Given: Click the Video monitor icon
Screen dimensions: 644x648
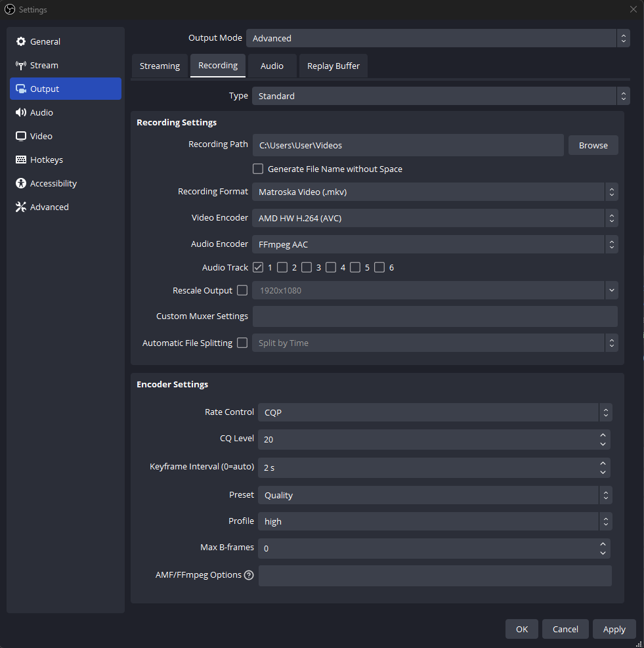Looking at the screenshot, I should (21, 136).
